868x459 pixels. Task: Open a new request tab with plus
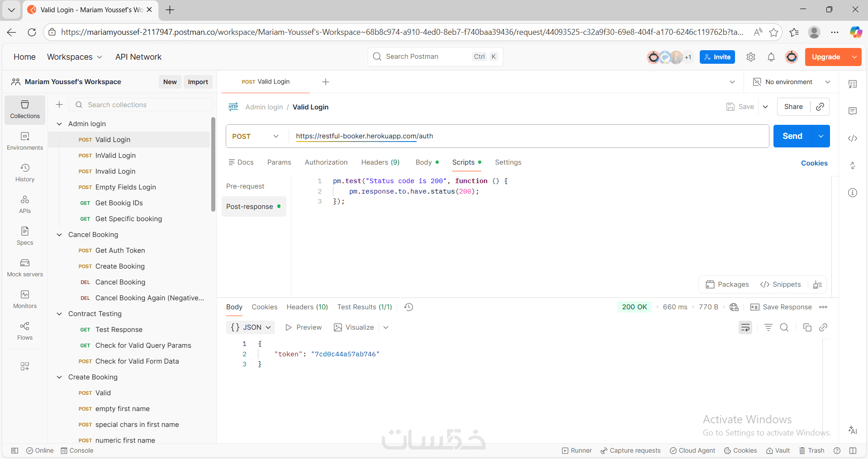[x=326, y=82]
